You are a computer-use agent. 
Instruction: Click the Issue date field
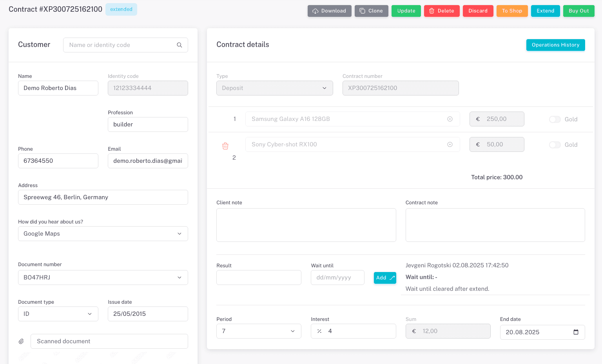point(148,314)
